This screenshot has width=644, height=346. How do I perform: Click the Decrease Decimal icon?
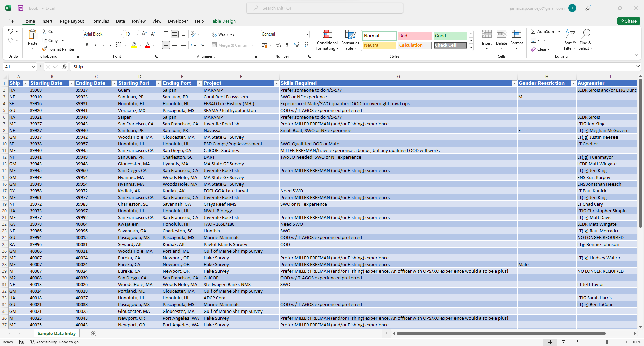306,45
